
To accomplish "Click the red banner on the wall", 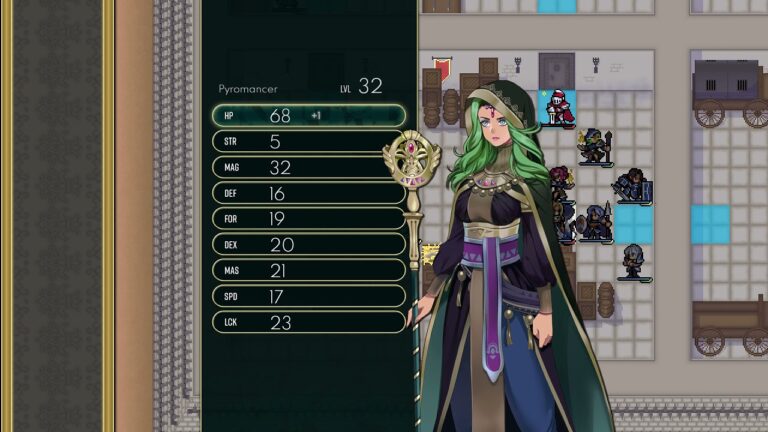I will [441, 69].
